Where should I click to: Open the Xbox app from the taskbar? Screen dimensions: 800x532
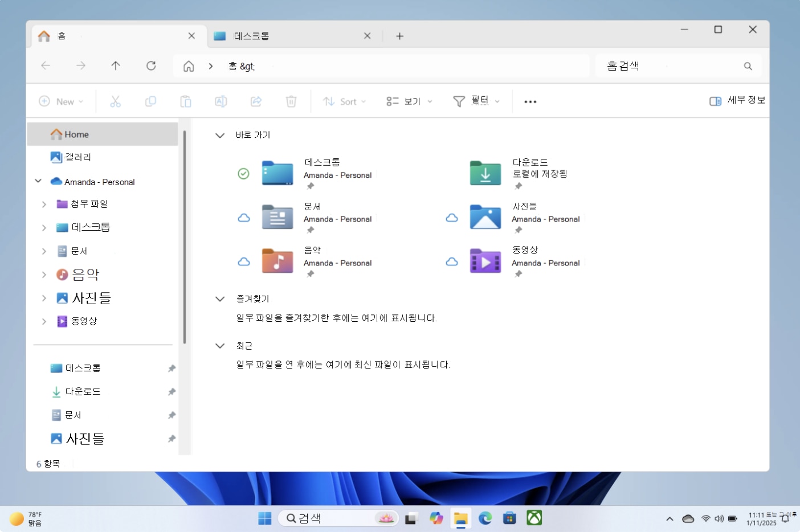(533, 518)
